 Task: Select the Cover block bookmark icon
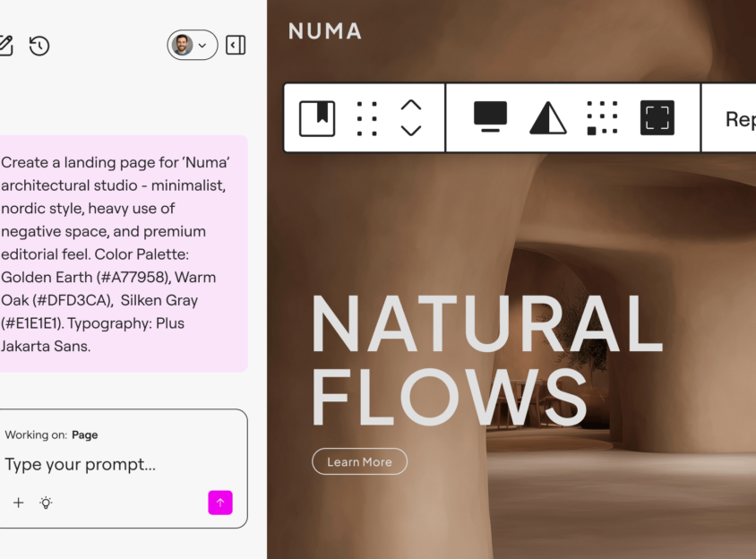[x=317, y=118]
